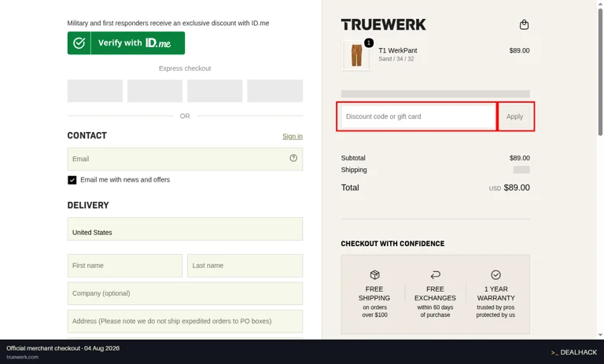The height and width of the screenshot is (364, 604).
Task: Click the First name field
Action: 125,266
